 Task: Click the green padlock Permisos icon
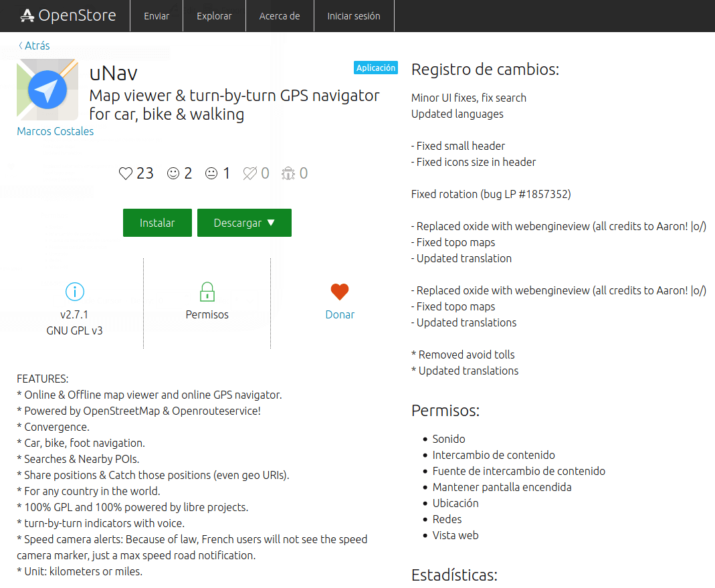(207, 292)
